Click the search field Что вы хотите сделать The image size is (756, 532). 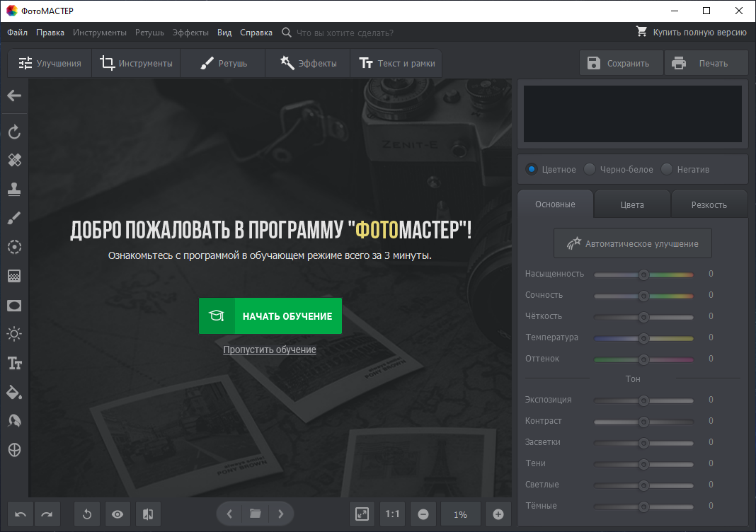coord(345,33)
